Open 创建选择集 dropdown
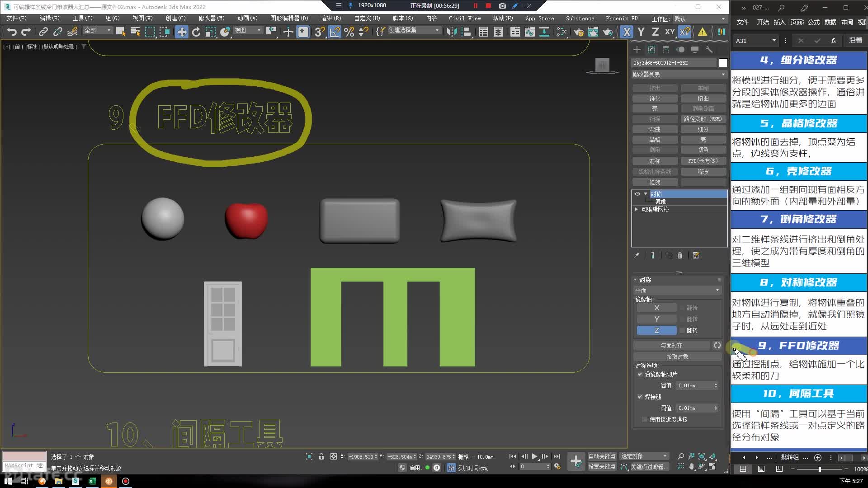This screenshot has width=868, height=488. click(414, 30)
